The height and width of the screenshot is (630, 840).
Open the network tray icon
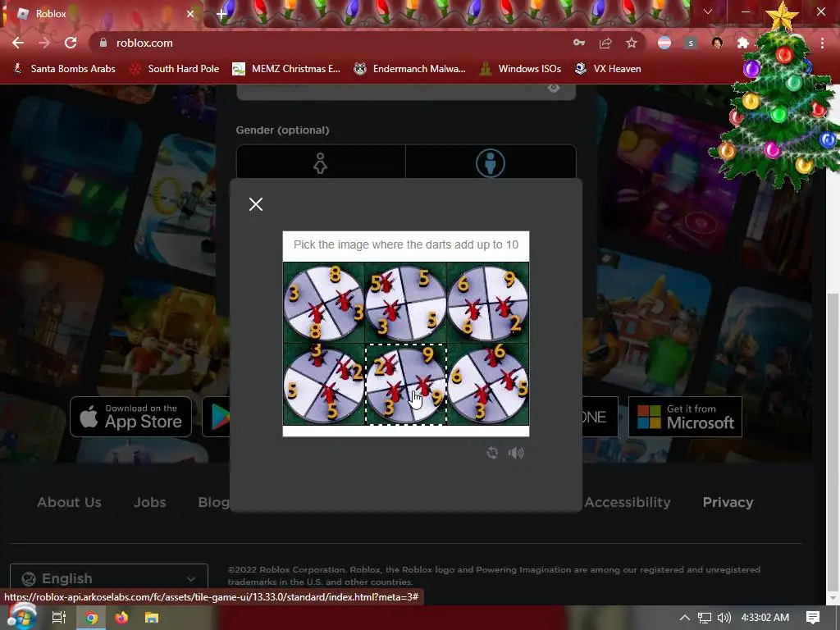pos(704,618)
